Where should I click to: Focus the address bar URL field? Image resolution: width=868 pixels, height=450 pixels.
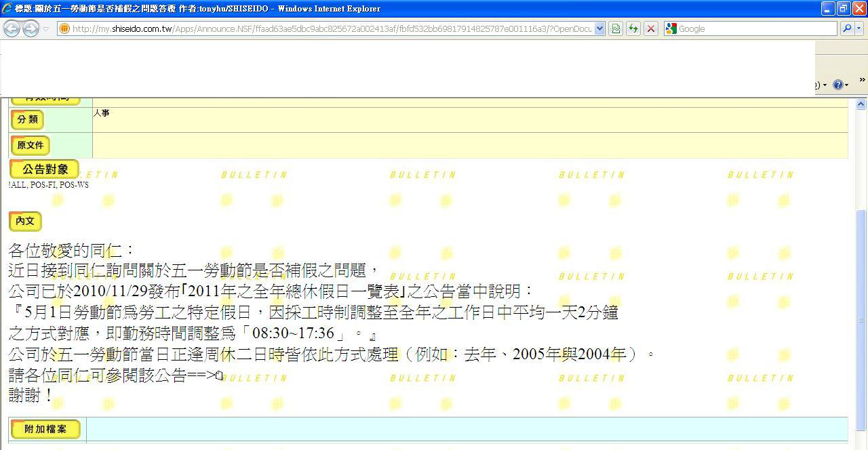[x=332, y=28]
